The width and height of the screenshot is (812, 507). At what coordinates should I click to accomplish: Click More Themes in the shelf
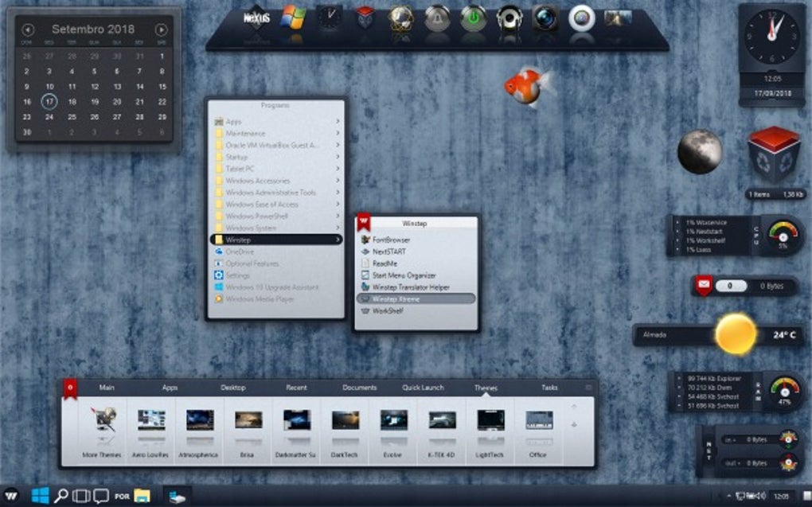(102, 434)
